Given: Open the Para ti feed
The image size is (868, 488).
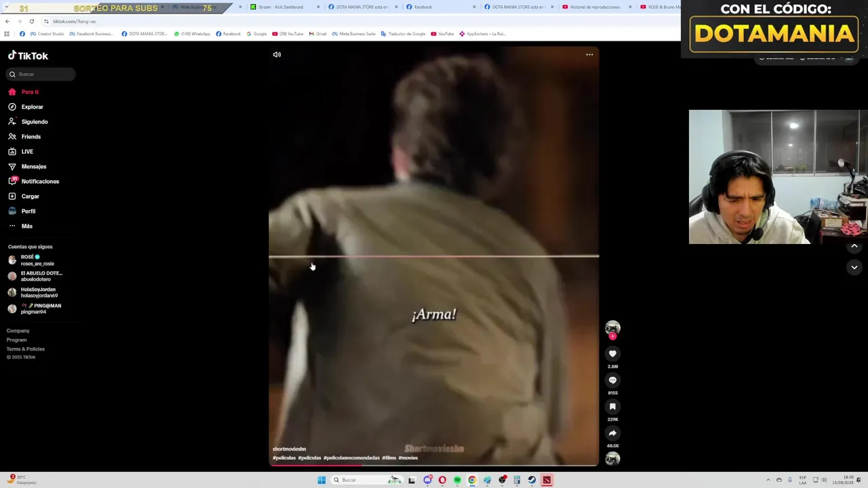Looking at the screenshot, I should [24, 91].
